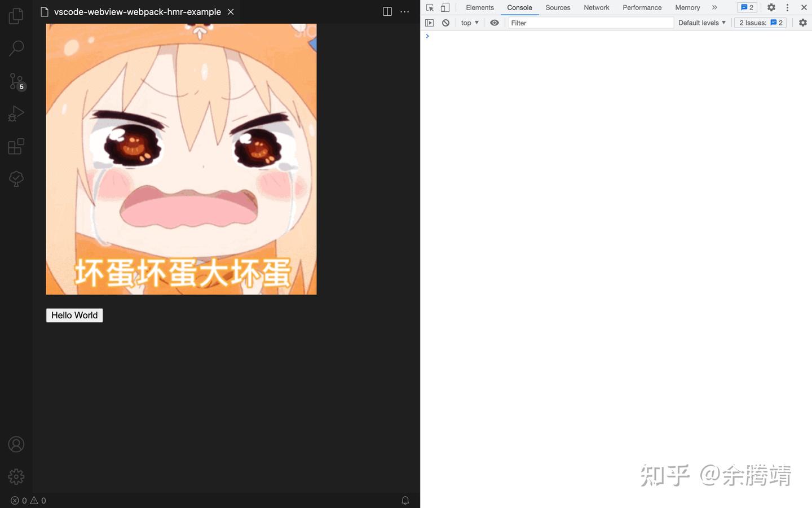Click inside the console Filter field
The height and width of the screenshot is (508, 812).
click(590, 23)
